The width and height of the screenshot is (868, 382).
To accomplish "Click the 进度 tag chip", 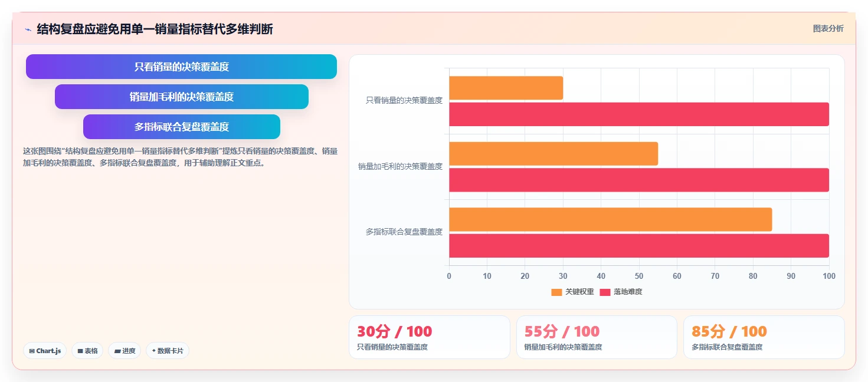I will coord(125,351).
